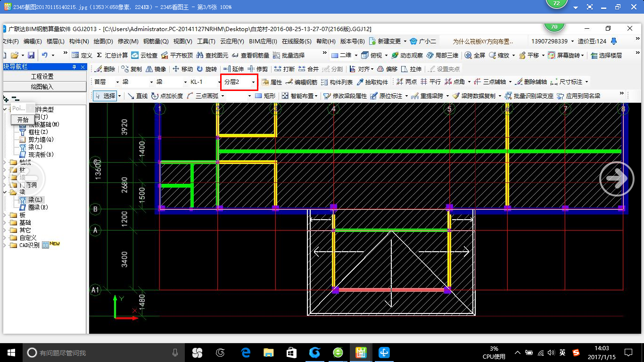Click 动态观察 dynamic orbit icon
Viewport: 644px width, 362px height.
[407, 55]
